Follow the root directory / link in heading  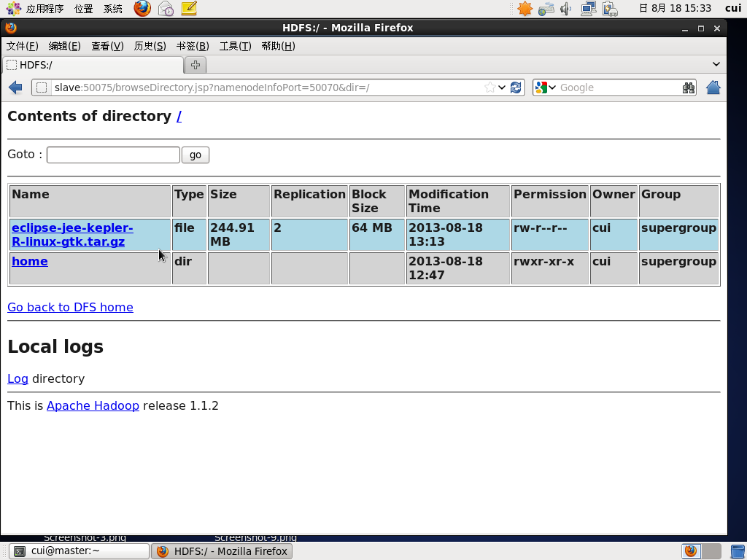tap(179, 116)
